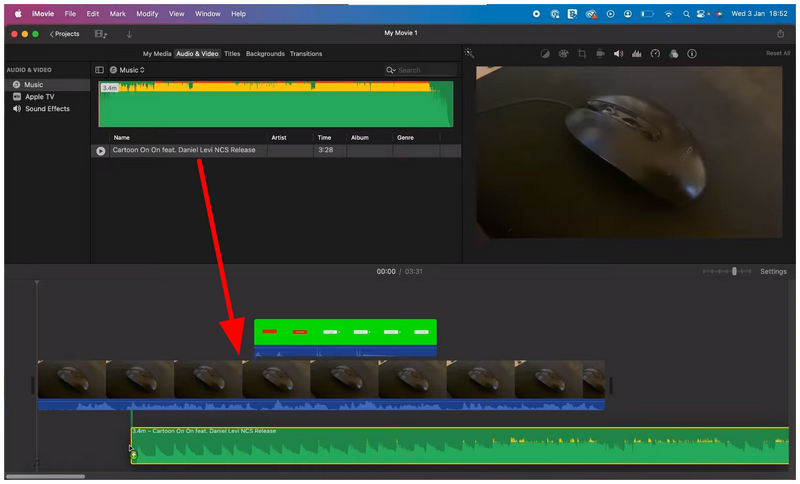Image resolution: width=800 pixels, height=484 pixels.
Task: Switch to the Titles tab
Action: [232, 54]
